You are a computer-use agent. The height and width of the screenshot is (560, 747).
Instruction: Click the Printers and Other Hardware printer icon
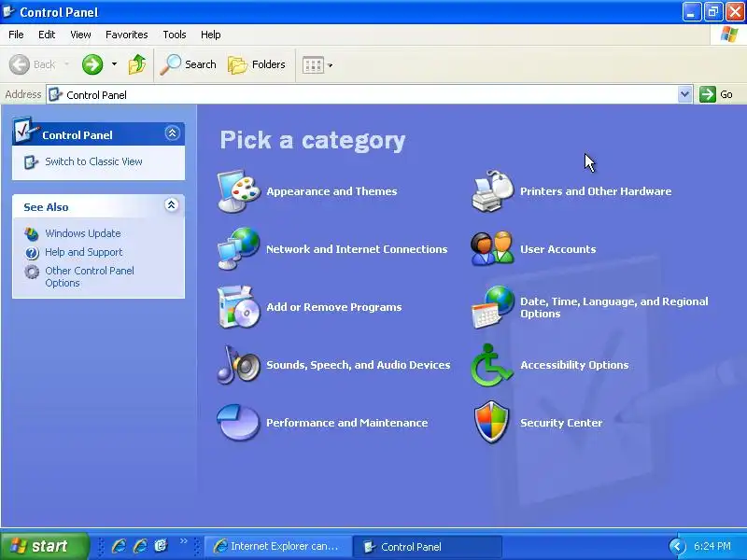493,191
